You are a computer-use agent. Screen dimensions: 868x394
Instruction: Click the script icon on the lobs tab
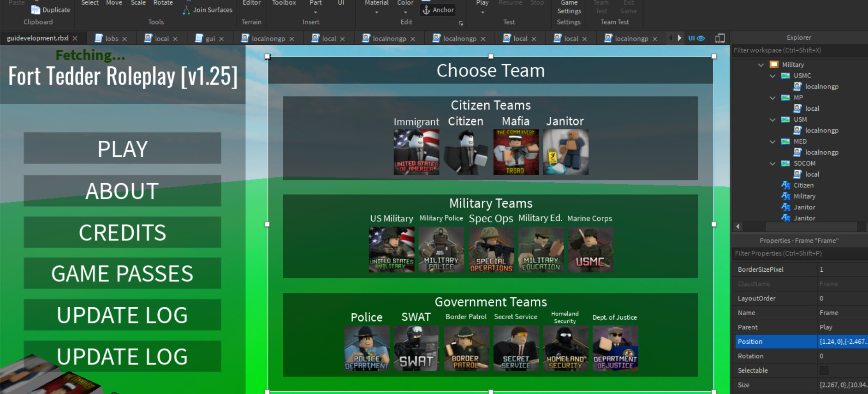(x=99, y=38)
